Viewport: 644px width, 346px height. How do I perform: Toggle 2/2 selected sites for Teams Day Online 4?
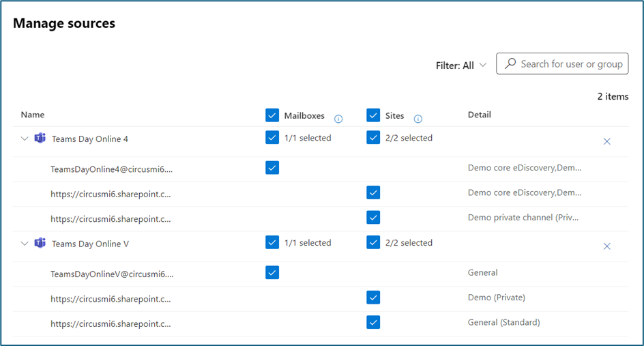(373, 138)
